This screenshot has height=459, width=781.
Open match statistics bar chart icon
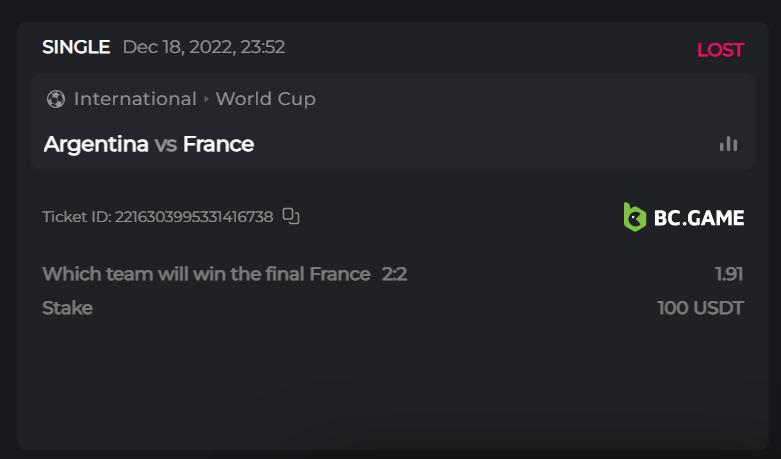point(728,144)
